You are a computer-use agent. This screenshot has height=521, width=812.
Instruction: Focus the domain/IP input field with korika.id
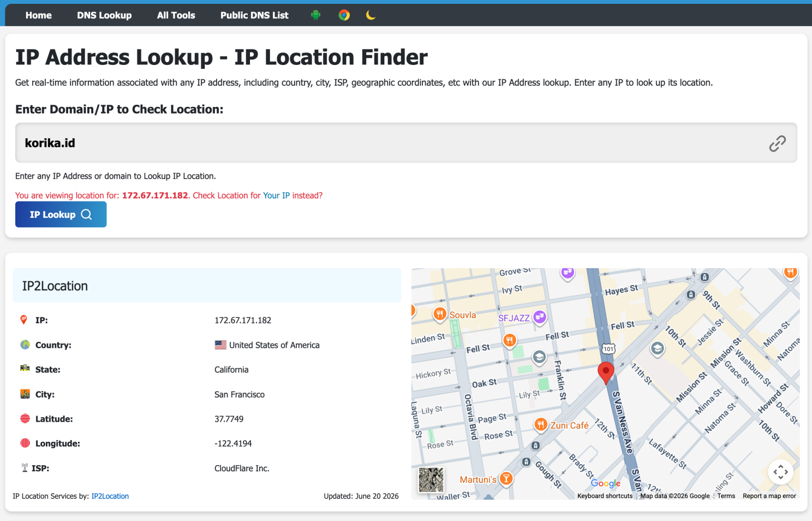click(406, 143)
